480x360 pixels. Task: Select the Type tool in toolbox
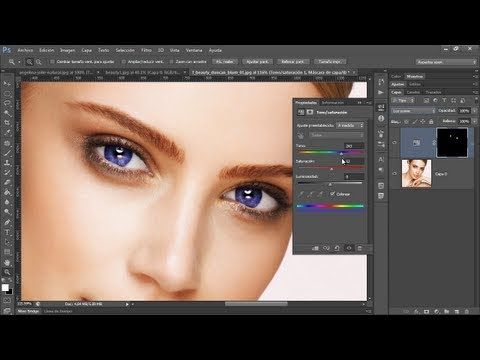7,232
